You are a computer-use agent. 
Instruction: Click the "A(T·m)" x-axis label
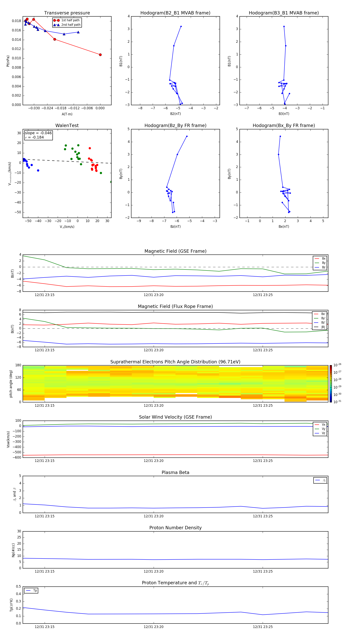pos(67,114)
